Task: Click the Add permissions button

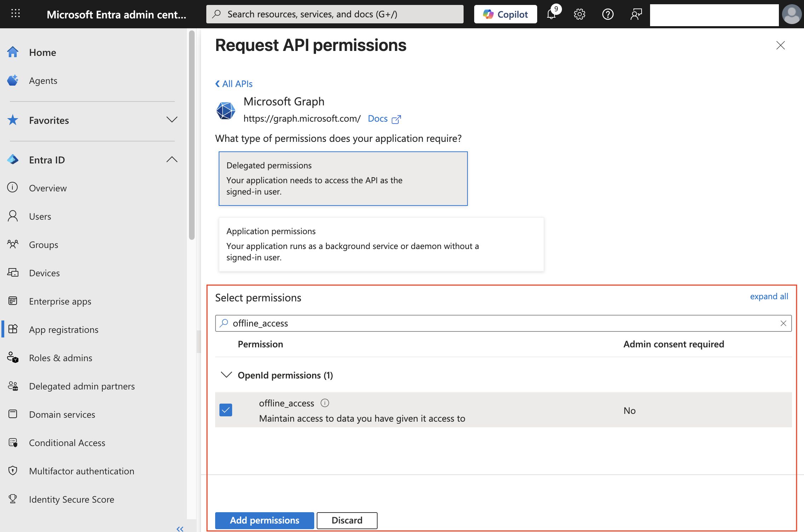Action: pos(264,520)
